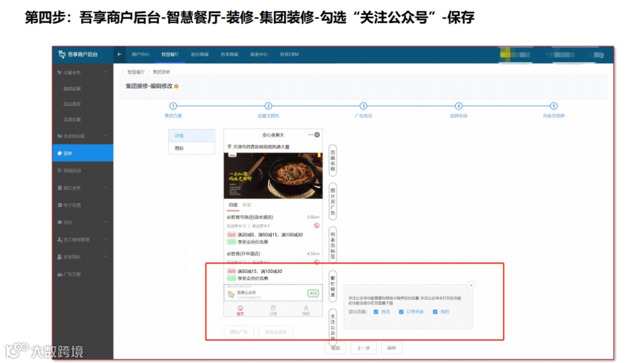This screenshot has width=644, height=363.
Task: Click the noodle bowl banner image
Action: [273, 176]
